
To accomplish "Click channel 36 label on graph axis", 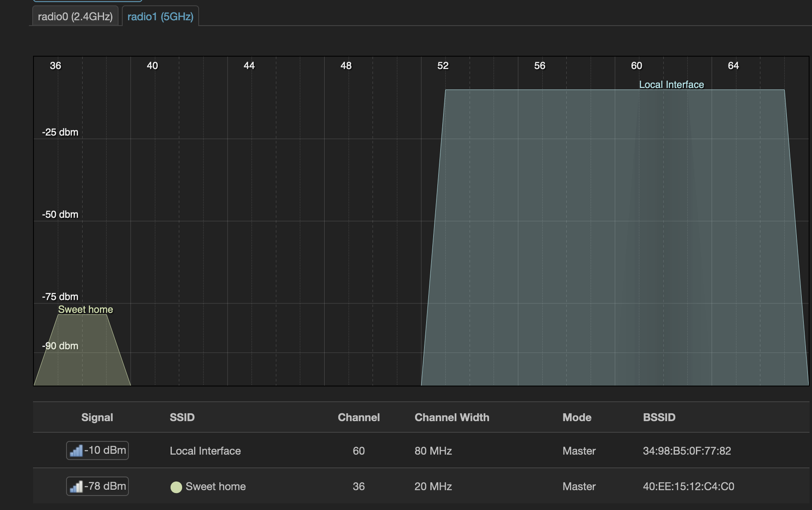I will (x=55, y=66).
